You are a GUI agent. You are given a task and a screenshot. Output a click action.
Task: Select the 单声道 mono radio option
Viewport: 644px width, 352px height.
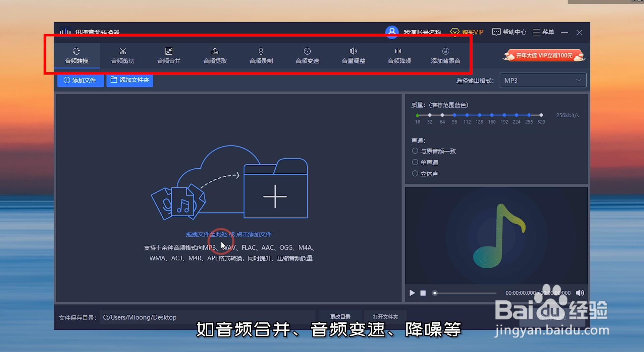[x=415, y=162]
